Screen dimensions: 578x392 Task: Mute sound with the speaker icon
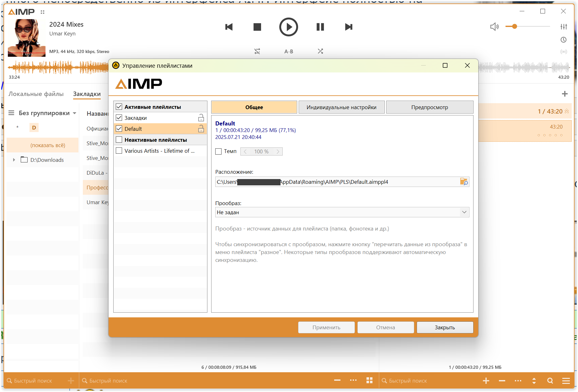click(495, 27)
